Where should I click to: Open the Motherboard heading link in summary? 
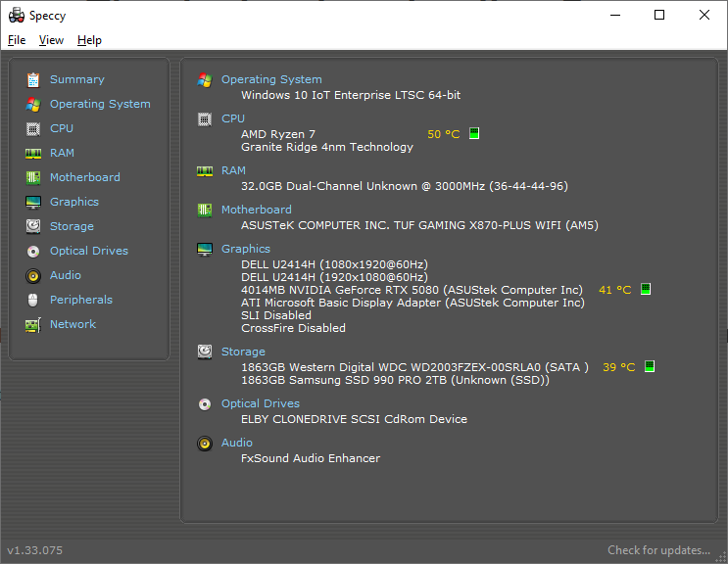pyautogui.click(x=257, y=211)
